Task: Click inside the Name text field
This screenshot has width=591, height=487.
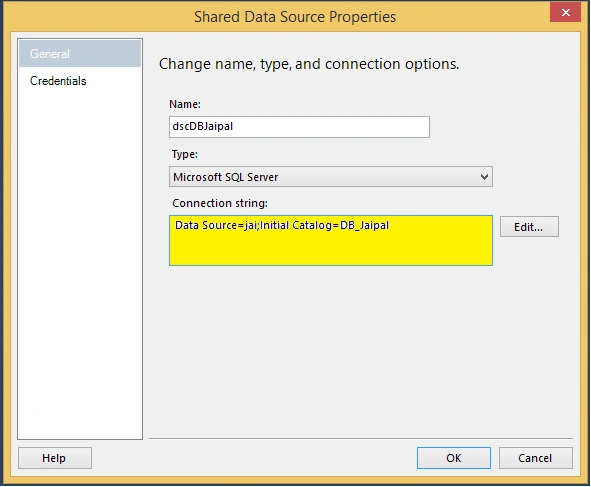Action: (299, 127)
